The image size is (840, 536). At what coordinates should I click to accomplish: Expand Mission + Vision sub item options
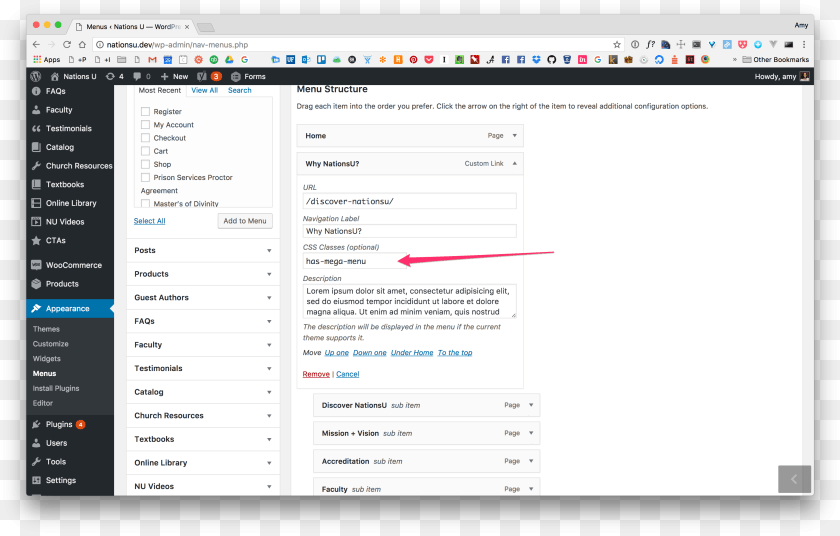531,433
